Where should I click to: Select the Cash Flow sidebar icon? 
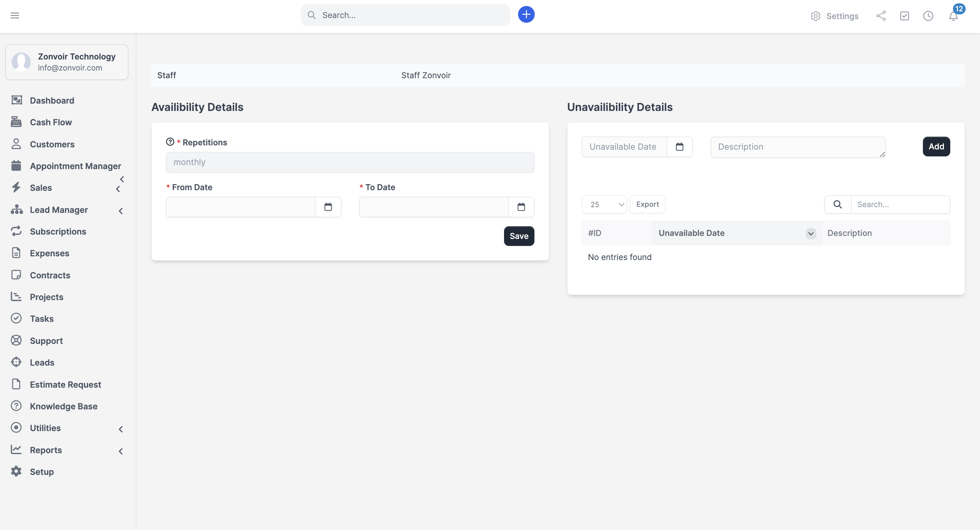point(16,122)
